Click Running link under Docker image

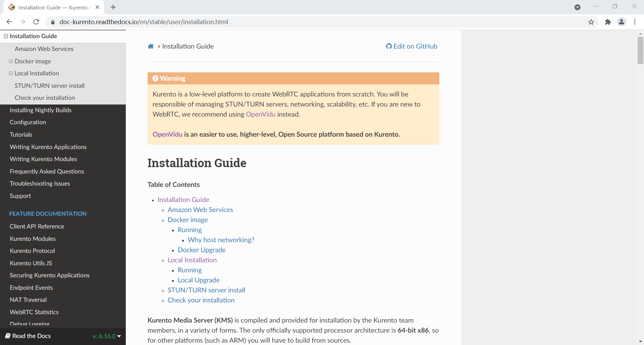190,230
